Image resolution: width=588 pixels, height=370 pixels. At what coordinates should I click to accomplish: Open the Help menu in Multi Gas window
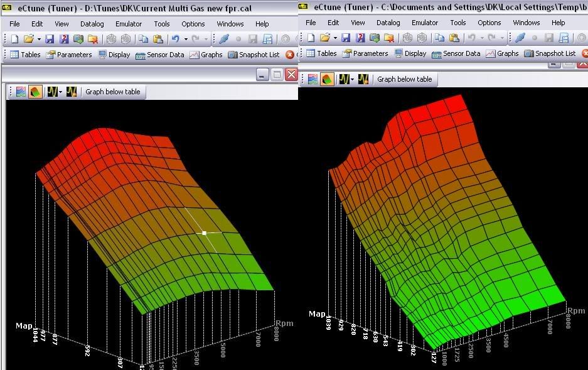click(262, 24)
